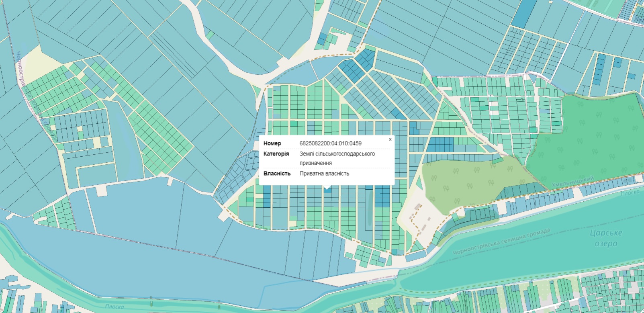Select the 'Приватна власність' value text
Screen dimensions: 644x313
point(324,174)
